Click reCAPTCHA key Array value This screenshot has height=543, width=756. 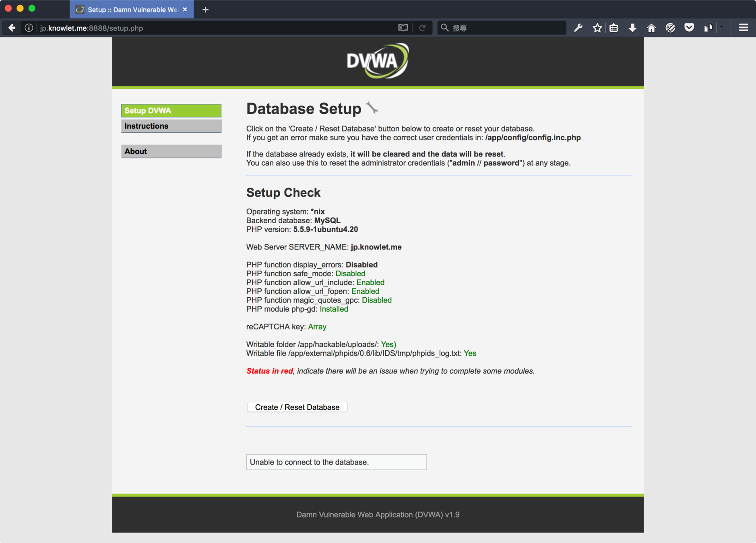tap(317, 327)
